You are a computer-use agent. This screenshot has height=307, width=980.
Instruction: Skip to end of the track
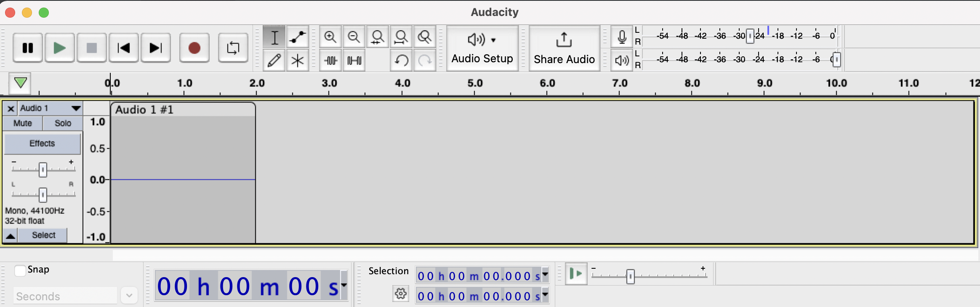tap(156, 48)
